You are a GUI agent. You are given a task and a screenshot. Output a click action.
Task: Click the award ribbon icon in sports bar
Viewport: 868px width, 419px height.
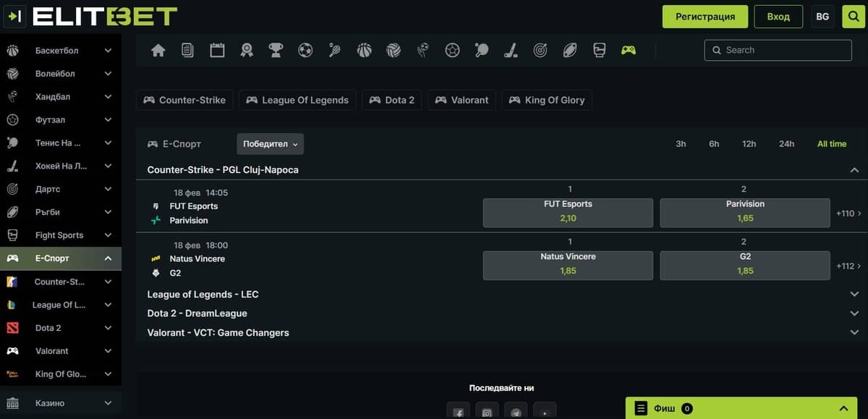tap(247, 50)
